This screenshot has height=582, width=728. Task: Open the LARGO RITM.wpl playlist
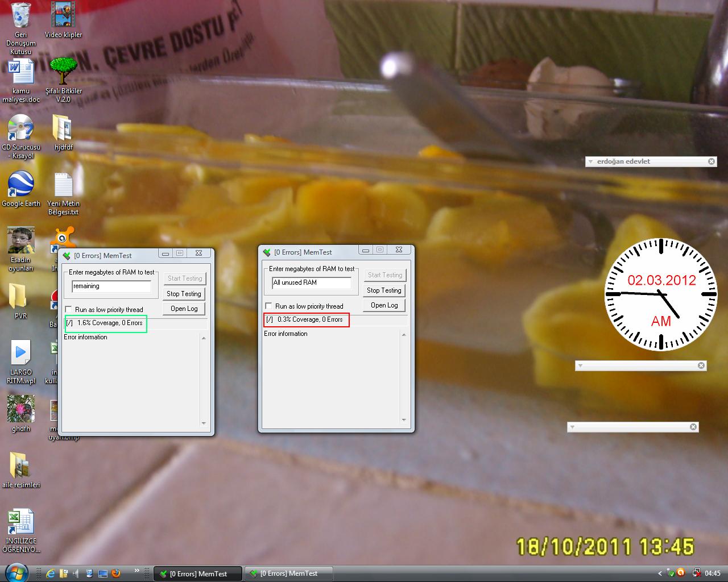pyautogui.click(x=21, y=352)
